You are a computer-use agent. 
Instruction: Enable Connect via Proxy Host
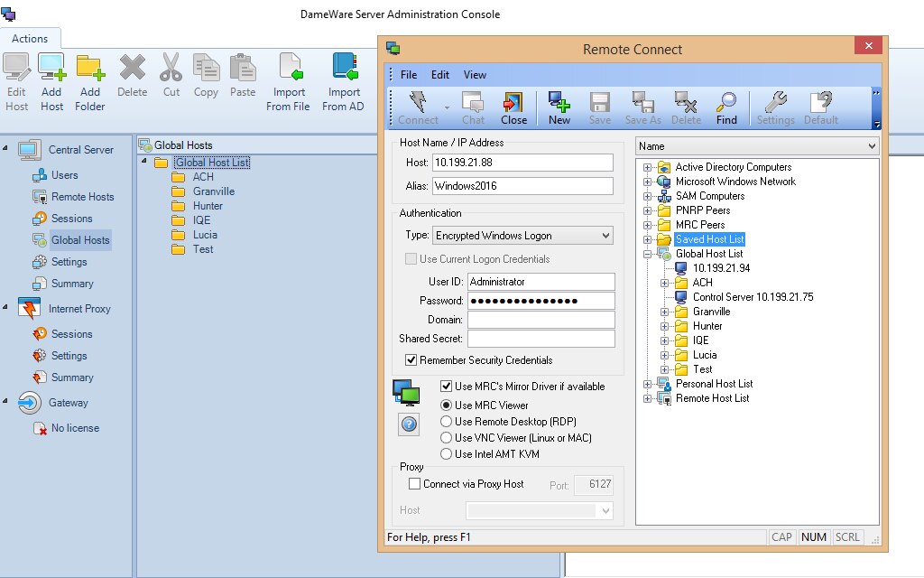[x=412, y=484]
